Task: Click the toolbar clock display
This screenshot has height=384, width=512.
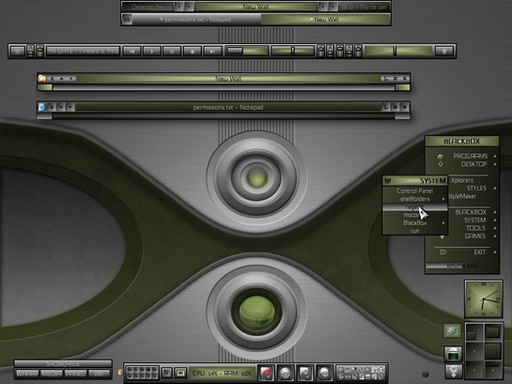Action: point(363,6)
